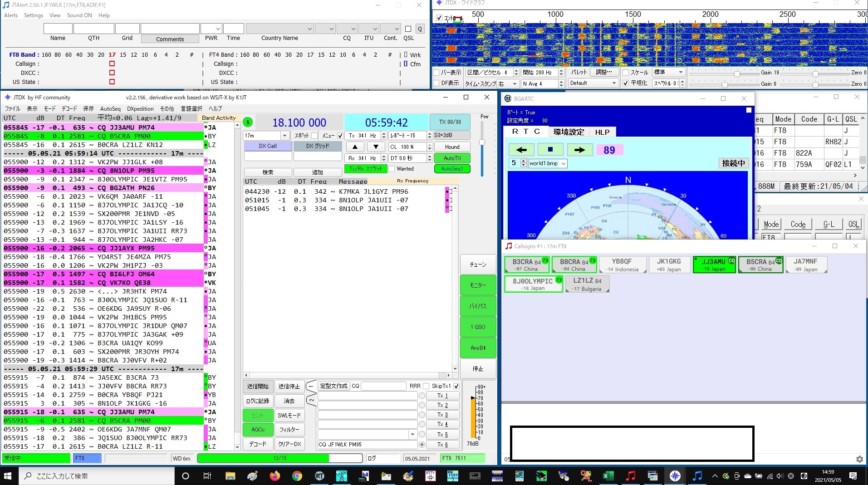The width and height of the screenshot is (868, 485).
Task: Adjust the Gain 19 slider in the waterfall window
Action: [737, 74]
